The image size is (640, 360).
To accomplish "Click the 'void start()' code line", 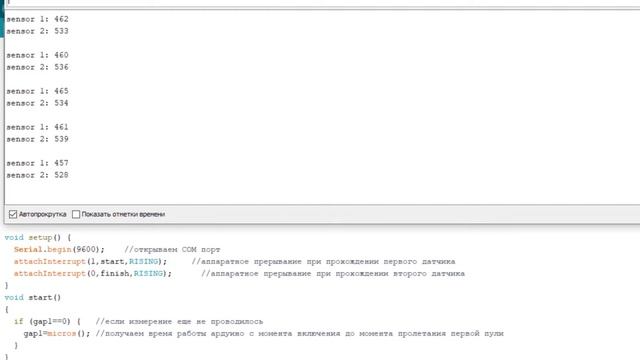I will pyautogui.click(x=33, y=298).
